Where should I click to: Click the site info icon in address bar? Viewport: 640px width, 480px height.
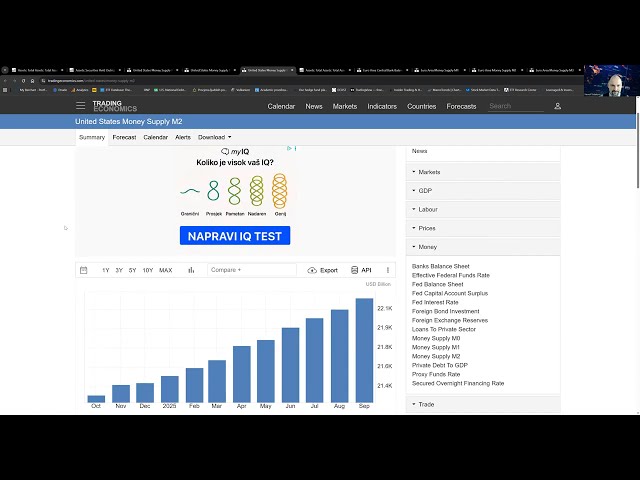pos(43,81)
